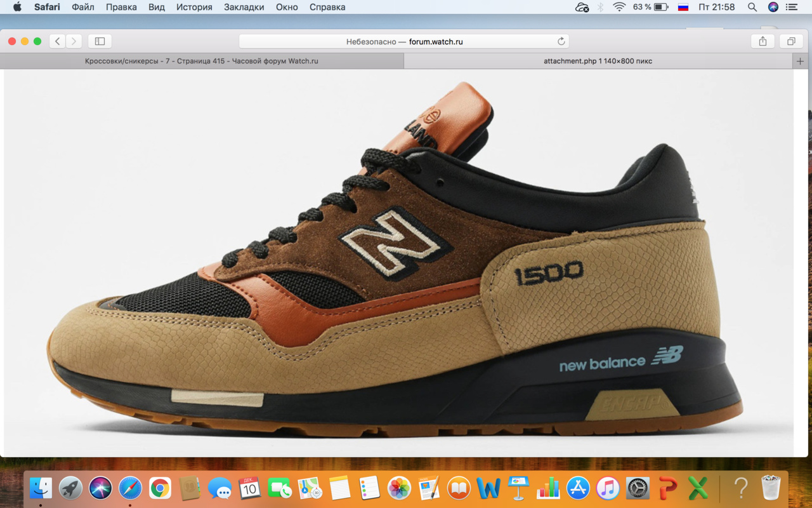Open the App Store from the Dock
Screen dimensions: 812x508
[578, 488]
